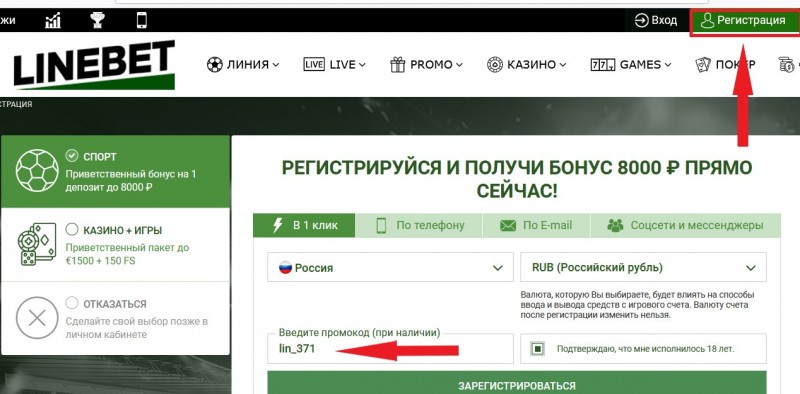The width and height of the screenshot is (800, 394).
Task: Switch to the В 1 клик tab
Action: [x=304, y=225]
